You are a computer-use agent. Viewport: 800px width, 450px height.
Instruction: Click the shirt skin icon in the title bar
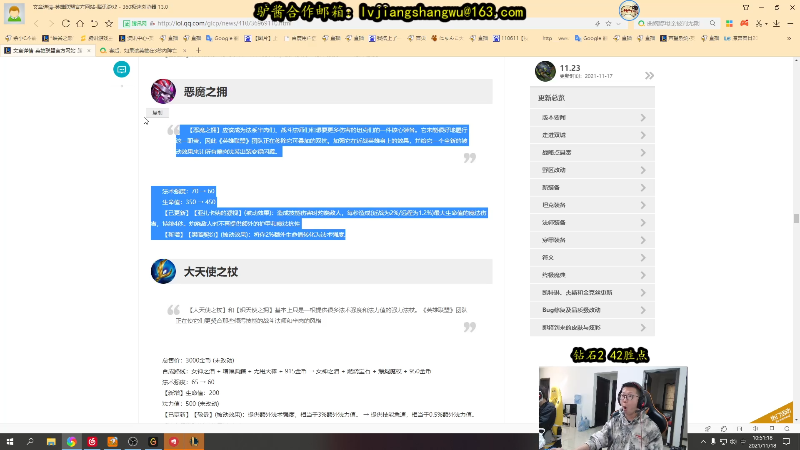746,8
